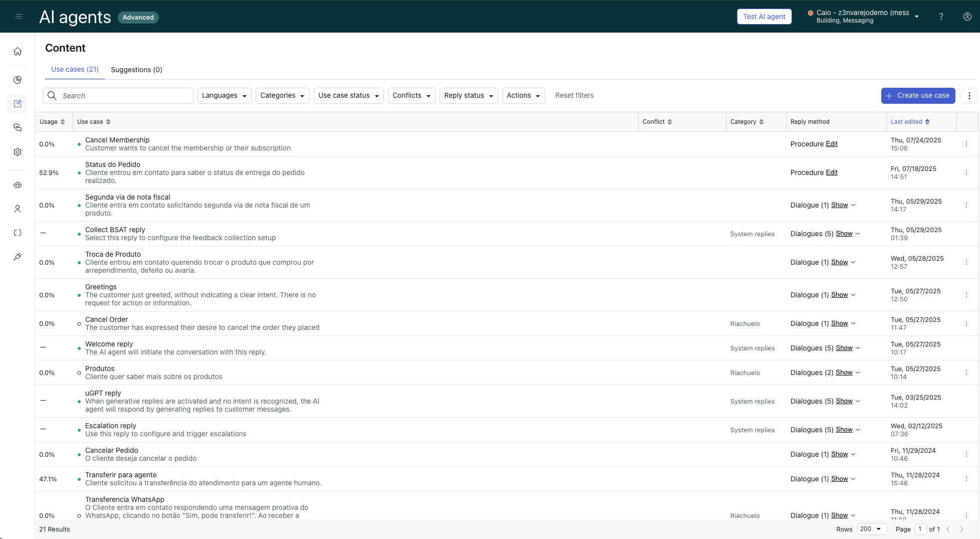Open the user profile icon in header
980x539 pixels.
(967, 17)
